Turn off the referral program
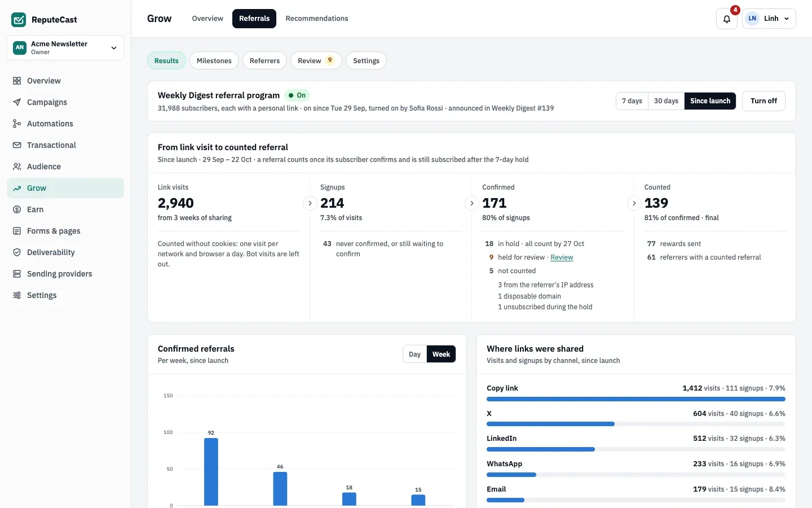This screenshot has width=812, height=508. [x=764, y=101]
